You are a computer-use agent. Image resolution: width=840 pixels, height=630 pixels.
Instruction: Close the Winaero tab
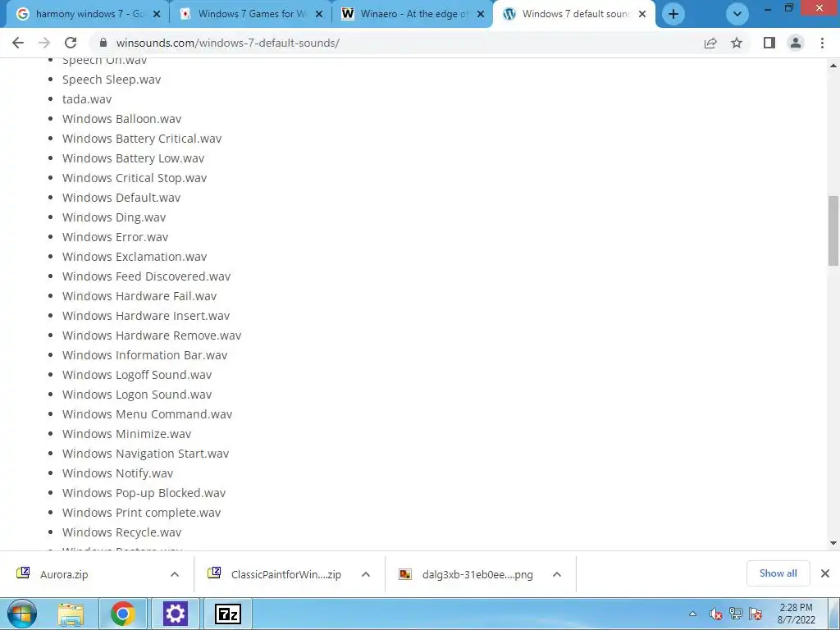(481, 15)
